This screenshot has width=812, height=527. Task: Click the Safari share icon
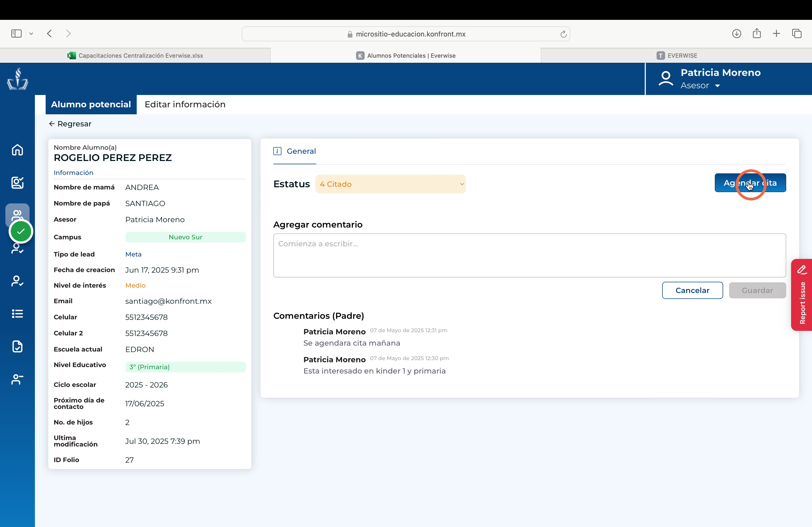click(x=757, y=33)
